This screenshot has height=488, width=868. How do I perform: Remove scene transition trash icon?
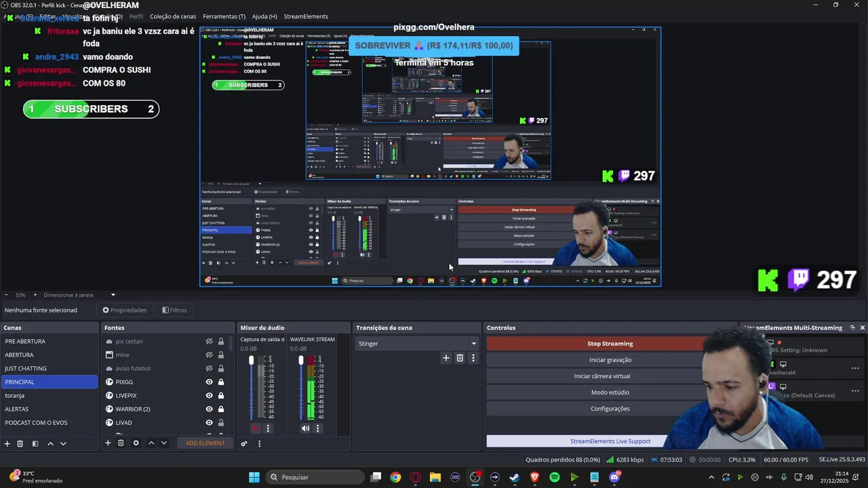(x=460, y=358)
